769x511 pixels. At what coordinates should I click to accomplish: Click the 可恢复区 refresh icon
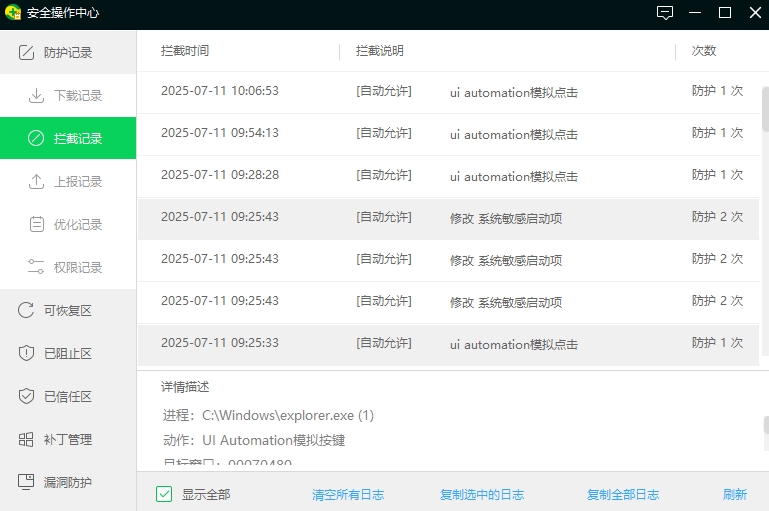tap(27, 311)
